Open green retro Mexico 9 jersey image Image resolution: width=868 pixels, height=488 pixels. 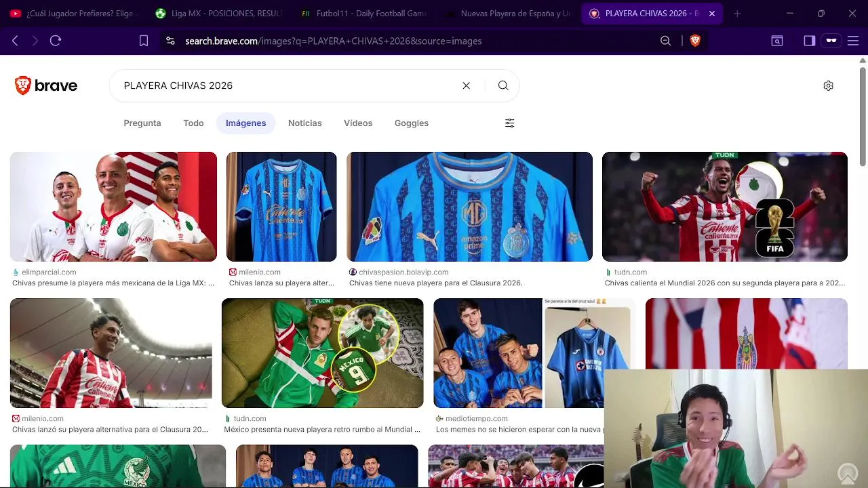point(323,353)
